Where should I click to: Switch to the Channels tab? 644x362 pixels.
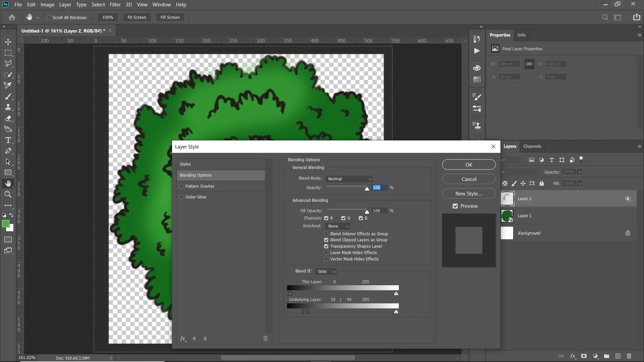(532, 146)
